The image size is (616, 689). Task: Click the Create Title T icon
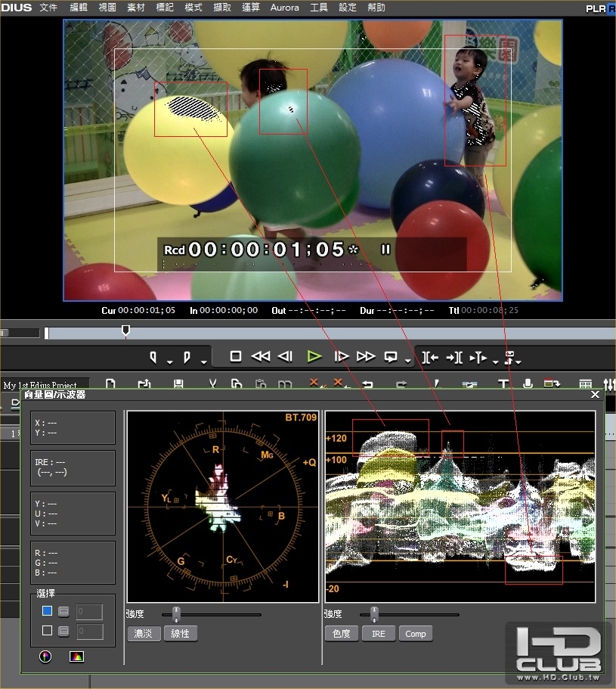503,384
